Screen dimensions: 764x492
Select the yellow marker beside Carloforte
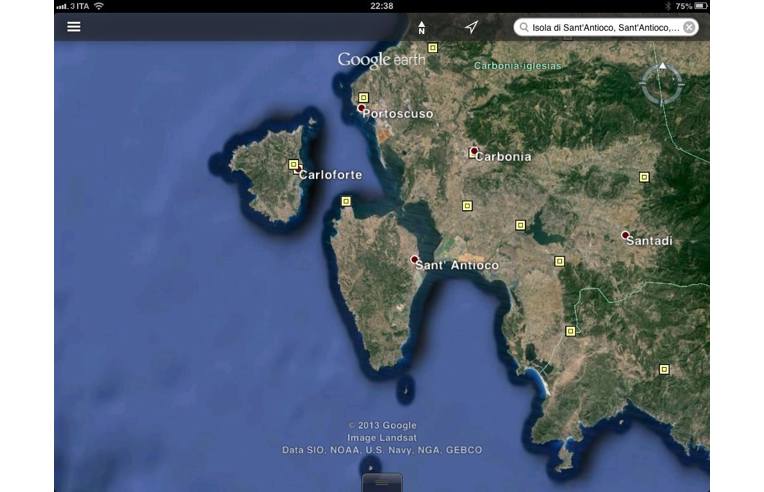293,165
